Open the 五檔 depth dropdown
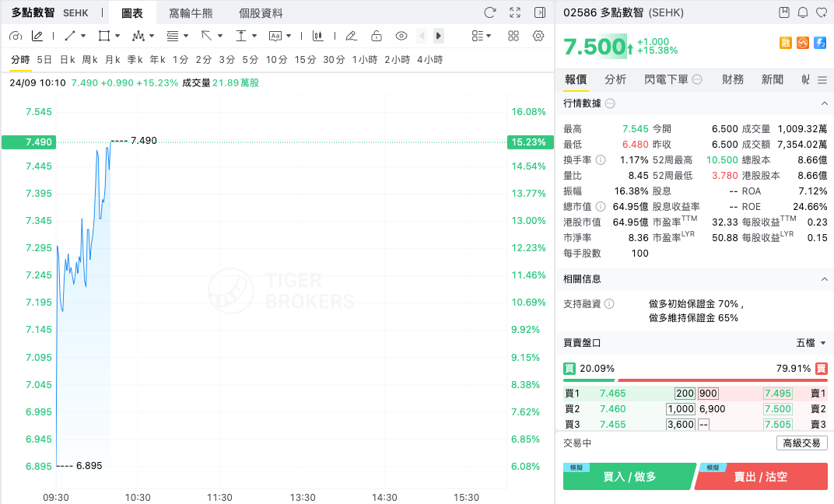The width and height of the screenshot is (834, 504). (x=811, y=343)
